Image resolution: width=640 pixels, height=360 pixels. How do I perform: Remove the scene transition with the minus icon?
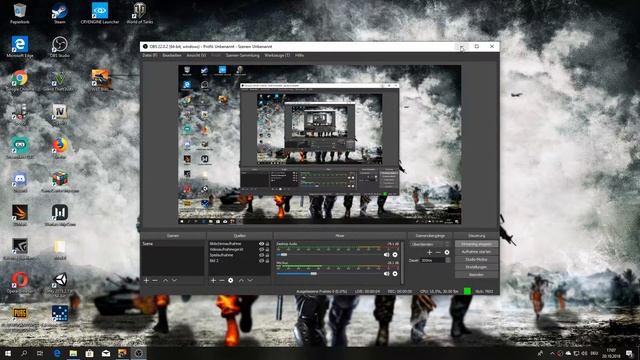(438, 252)
